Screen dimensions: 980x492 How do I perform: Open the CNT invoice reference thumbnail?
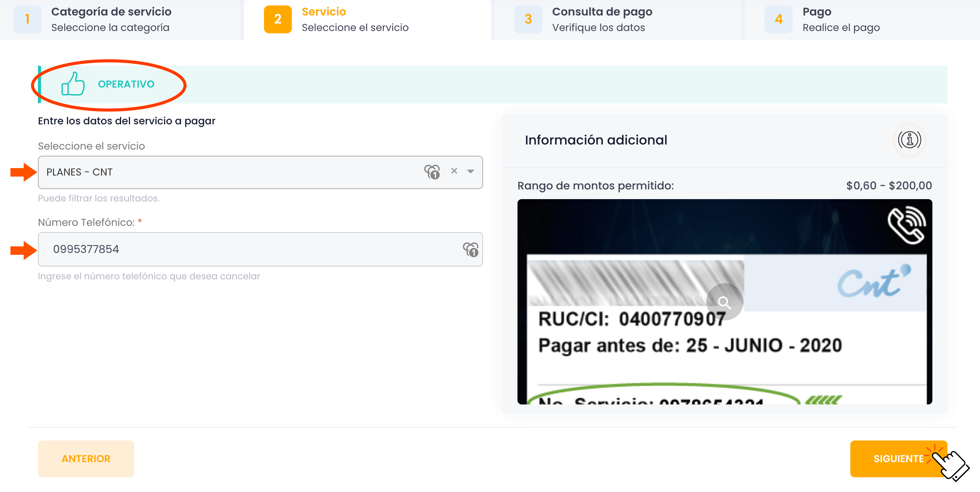pyautogui.click(x=725, y=302)
